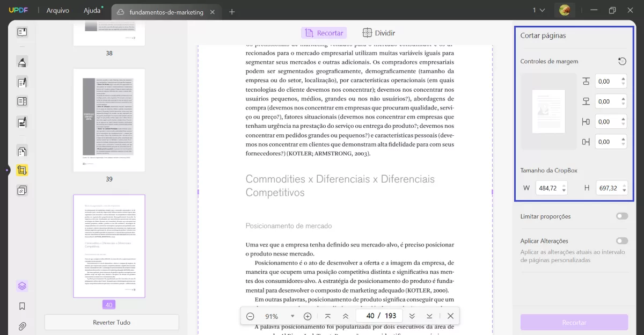This screenshot has height=335, width=644.
Task: Click the double-chevron next page jump
Action: (412, 316)
